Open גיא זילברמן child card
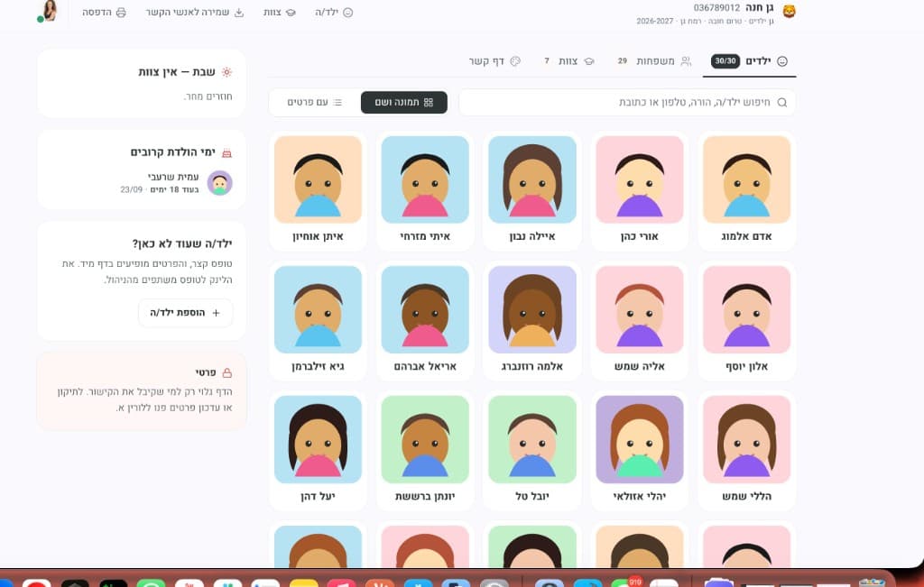 (318, 321)
